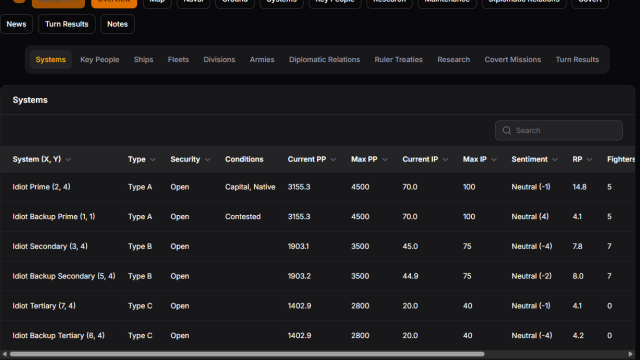This screenshot has width=640, height=360.
Task: Click Current IP 45.0 value
Action: pos(410,247)
